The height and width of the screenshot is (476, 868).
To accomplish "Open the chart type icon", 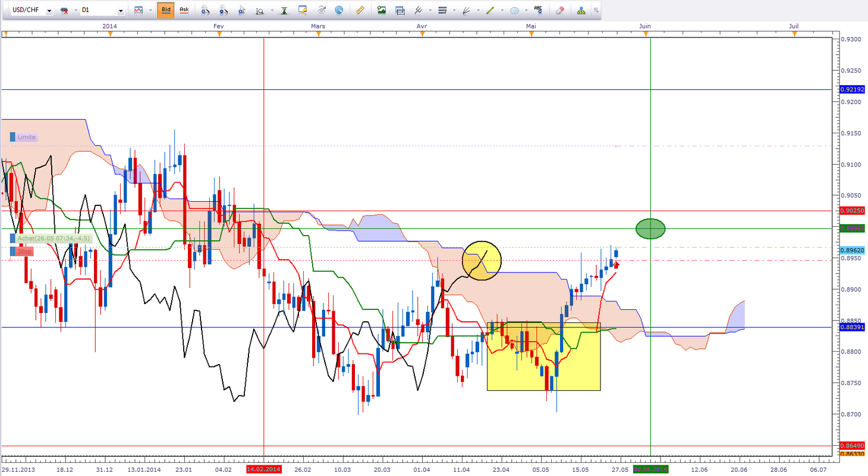I will pos(139,10).
